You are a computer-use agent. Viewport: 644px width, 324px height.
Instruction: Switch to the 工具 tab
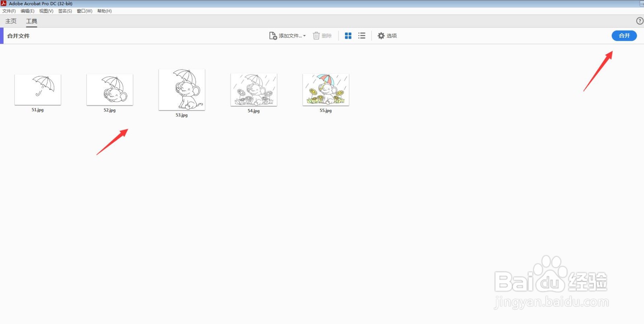click(32, 21)
